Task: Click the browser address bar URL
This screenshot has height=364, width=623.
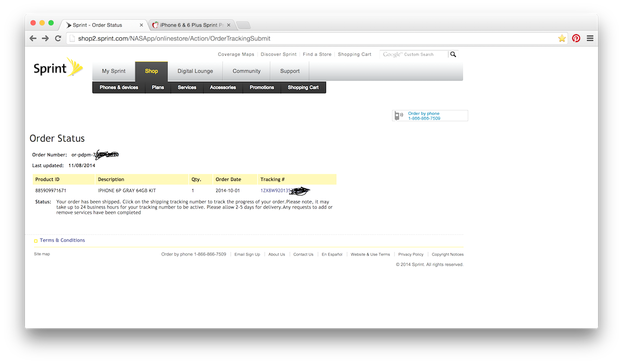Action: click(x=174, y=38)
